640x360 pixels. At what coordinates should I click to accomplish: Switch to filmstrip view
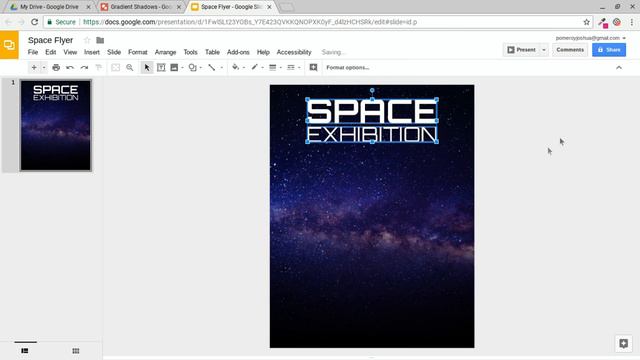[25, 351]
